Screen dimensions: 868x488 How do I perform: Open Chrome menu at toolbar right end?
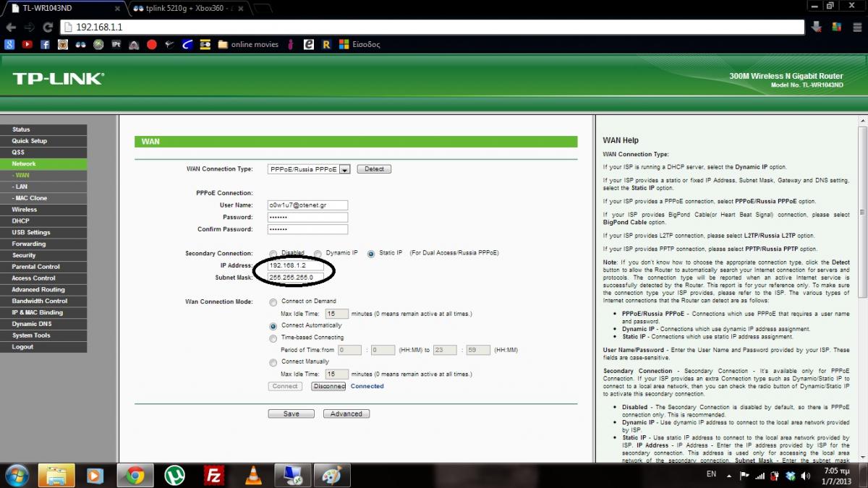[x=856, y=27]
